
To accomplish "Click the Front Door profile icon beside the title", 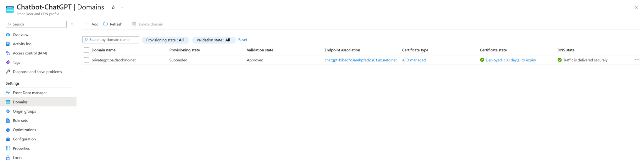I will click(10, 10).
